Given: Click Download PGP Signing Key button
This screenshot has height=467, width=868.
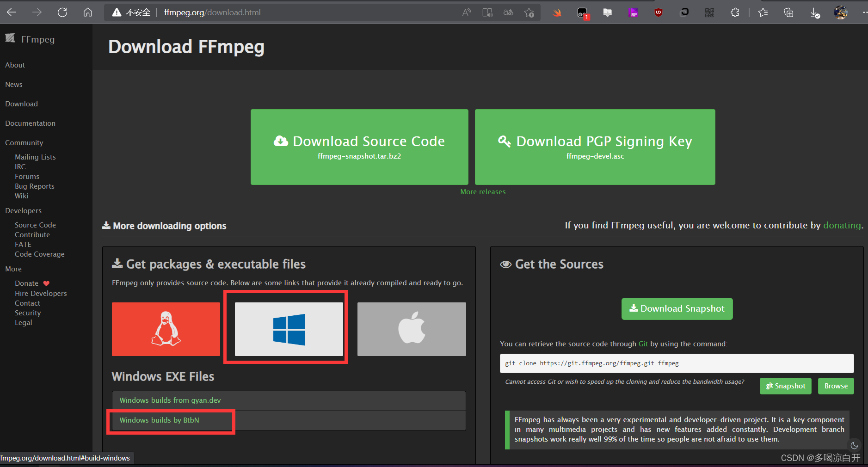Looking at the screenshot, I should (x=595, y=147).
